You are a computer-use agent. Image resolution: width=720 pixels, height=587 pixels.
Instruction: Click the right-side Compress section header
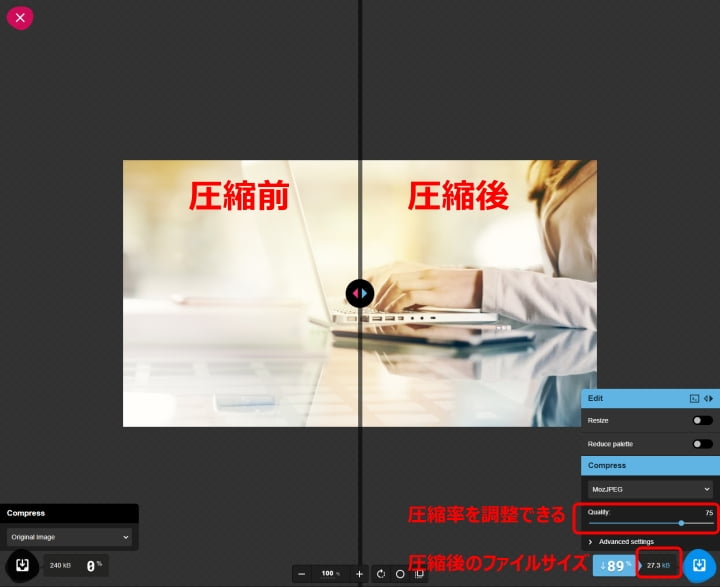650,465
